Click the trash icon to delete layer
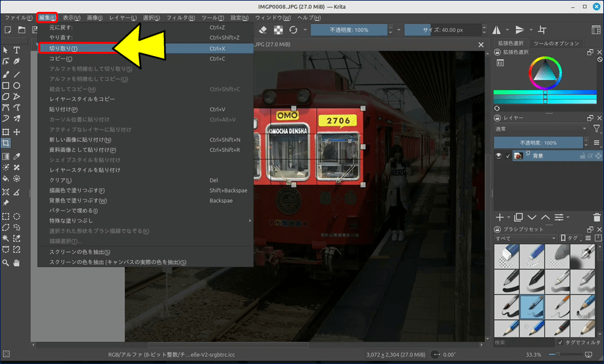This screenshot has width=604, height=364. tap(597, 218)
